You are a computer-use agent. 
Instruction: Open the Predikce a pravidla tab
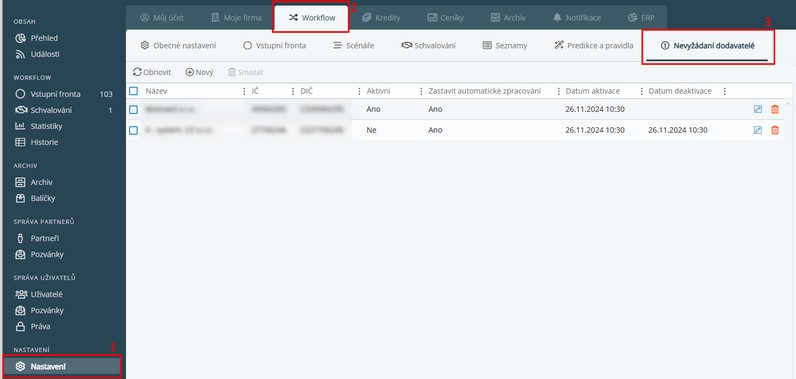tap(594, 45)
